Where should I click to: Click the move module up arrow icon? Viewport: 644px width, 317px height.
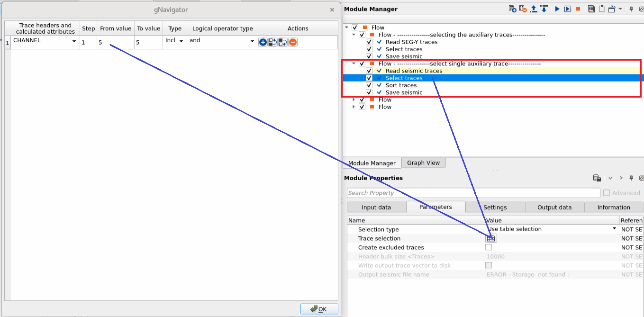(x=534, y=9)
